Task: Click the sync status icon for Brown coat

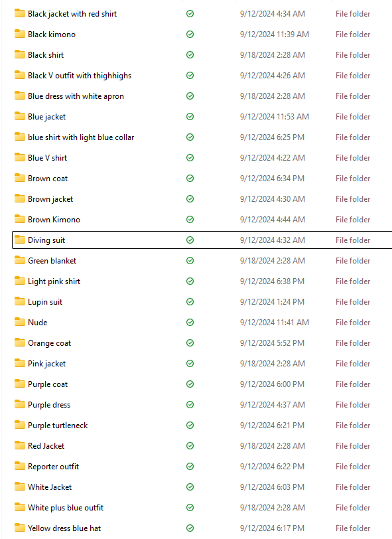Action: (x=190, y=179)
